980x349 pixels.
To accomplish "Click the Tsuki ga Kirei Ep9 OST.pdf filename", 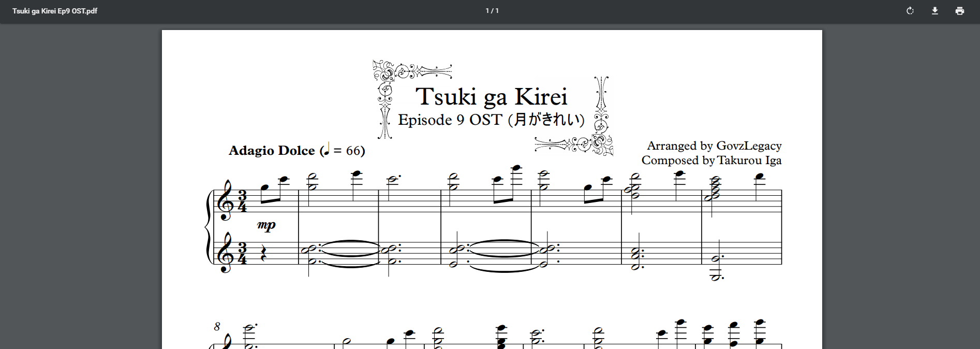I will [x=55, y=11].
